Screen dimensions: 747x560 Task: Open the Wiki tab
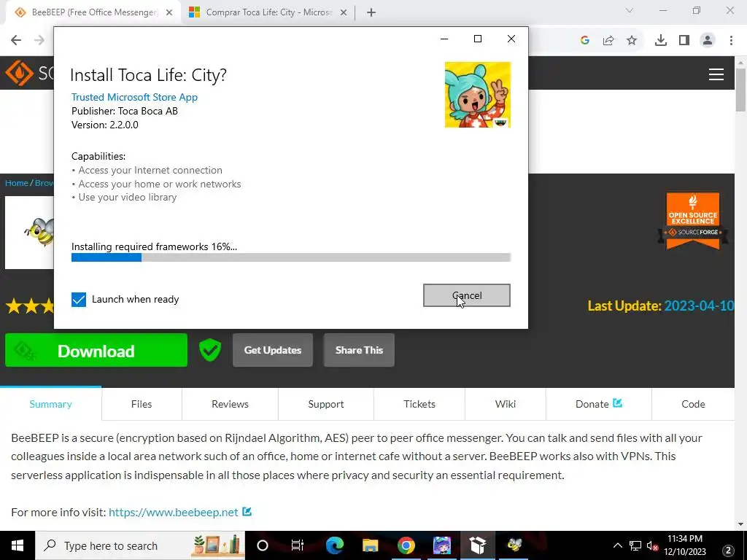tap(506, 404)
